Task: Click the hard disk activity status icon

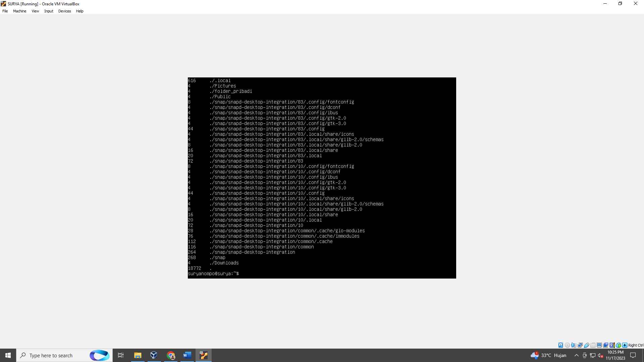Action: [x=560, y=345]
